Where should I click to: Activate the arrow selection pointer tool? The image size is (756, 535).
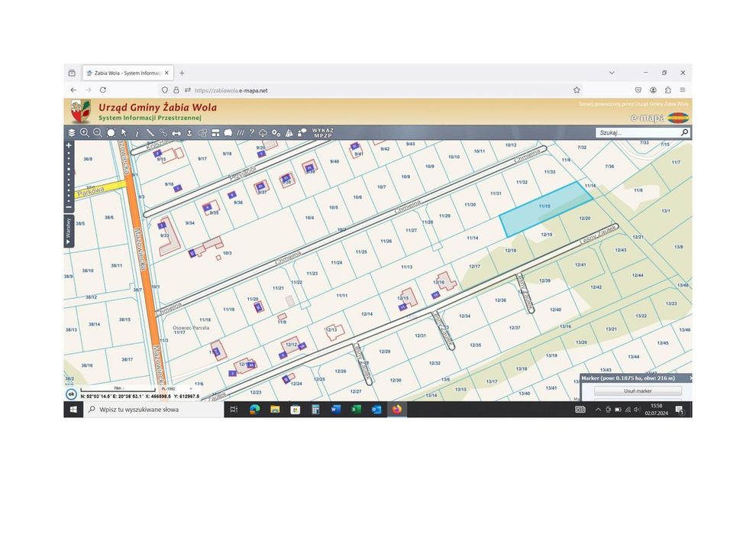coord(124,133)
